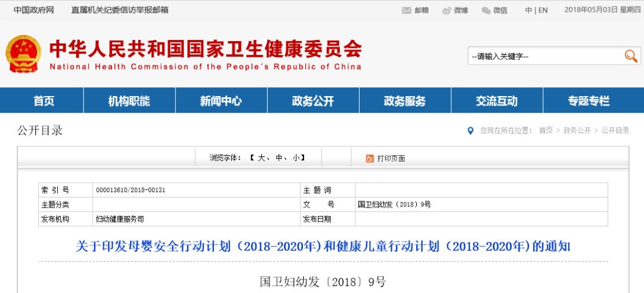Open the 政务服务 menu item
This screenshot has width=644, height=293.
click(405, 101)
